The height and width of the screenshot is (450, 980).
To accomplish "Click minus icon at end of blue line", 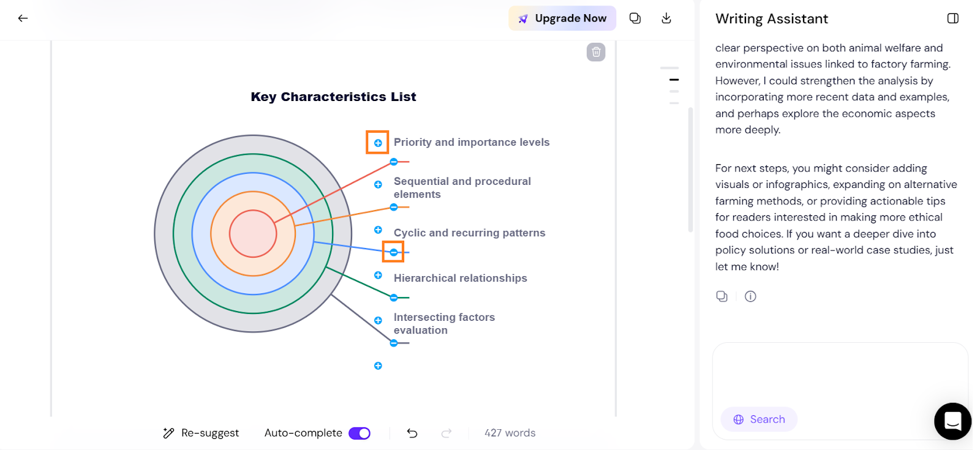I will [x=394, y=252].
